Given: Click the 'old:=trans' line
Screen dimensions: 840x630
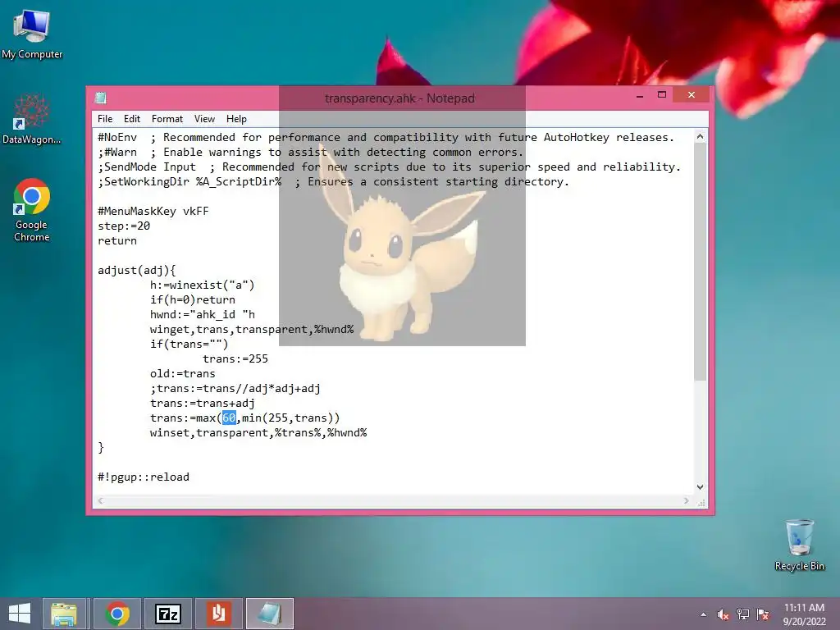Looking at the screenshot, I should tap(183, 373).
